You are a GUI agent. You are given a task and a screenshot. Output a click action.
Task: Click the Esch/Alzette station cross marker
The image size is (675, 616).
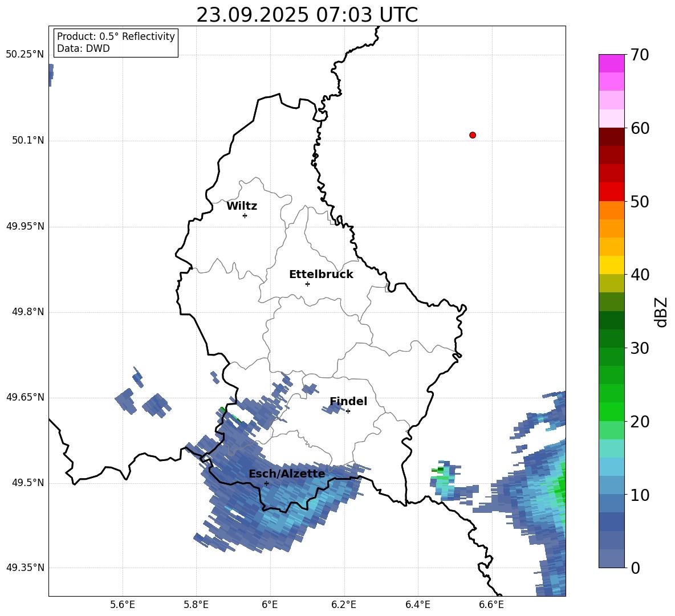click(266, 483)
